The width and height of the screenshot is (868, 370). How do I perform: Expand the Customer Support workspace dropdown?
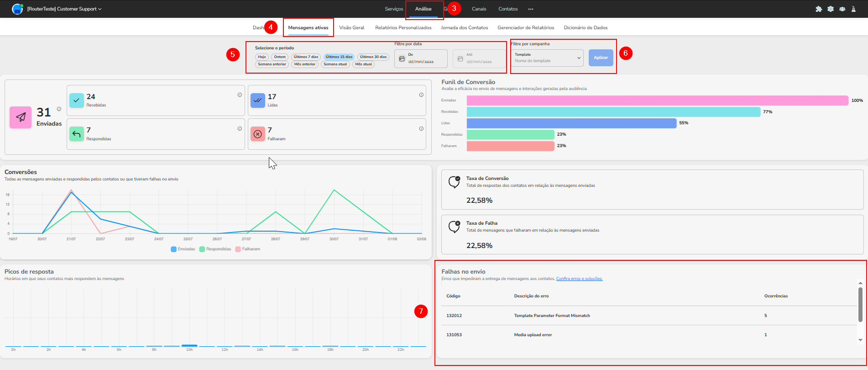pyautogui.click(x=64, y=9)
